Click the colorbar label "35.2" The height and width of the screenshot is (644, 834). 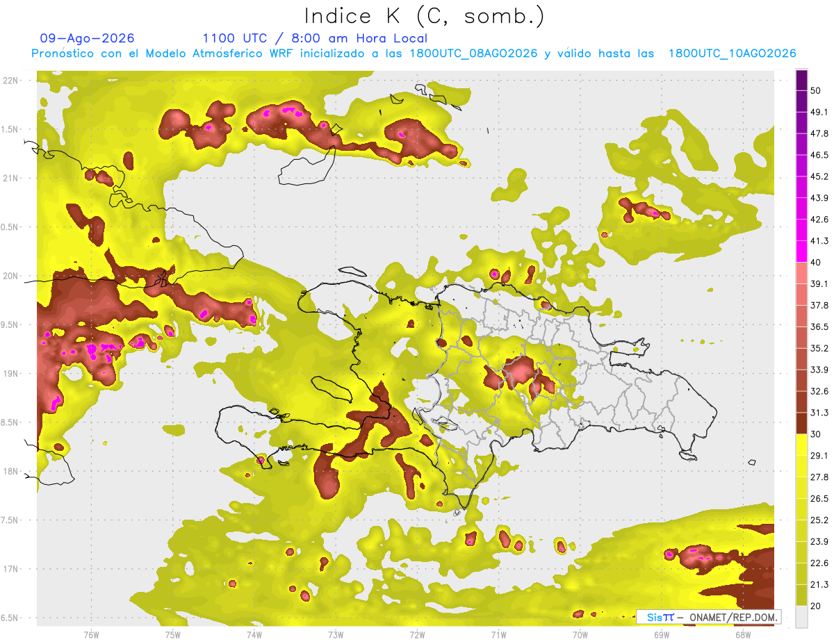[819, 348]
